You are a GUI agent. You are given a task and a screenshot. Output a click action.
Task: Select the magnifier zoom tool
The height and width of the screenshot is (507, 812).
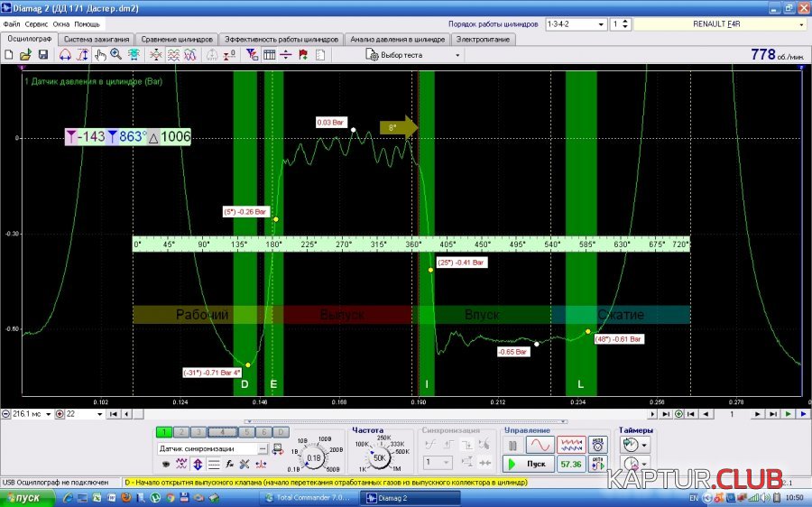pos(116,54)
